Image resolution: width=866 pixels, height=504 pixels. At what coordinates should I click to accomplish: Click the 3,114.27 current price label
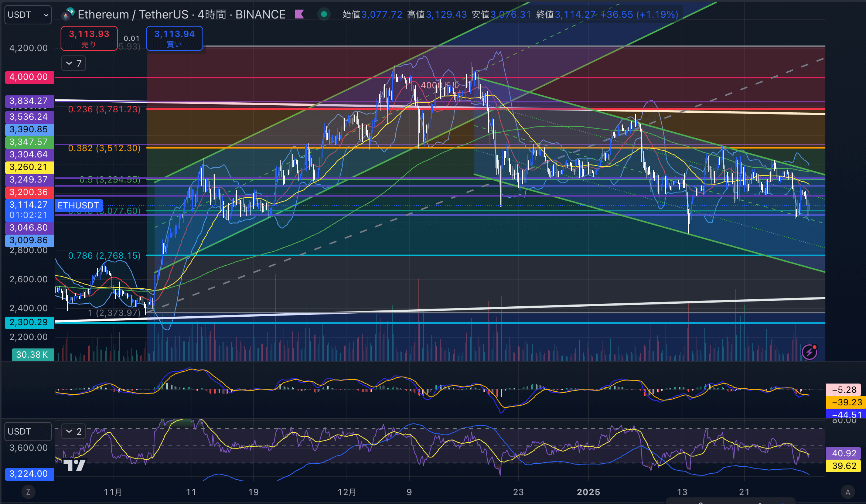(29, 210)
